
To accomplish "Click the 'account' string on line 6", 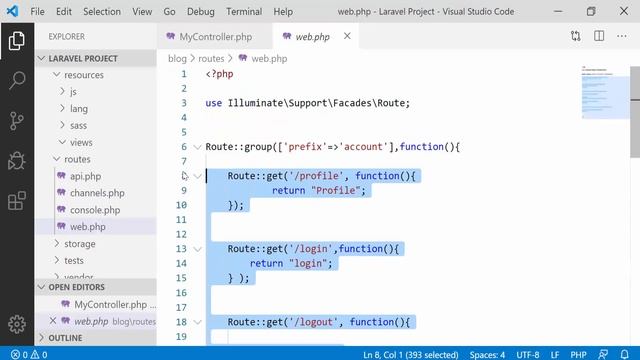I will click(x=363, y=147).
